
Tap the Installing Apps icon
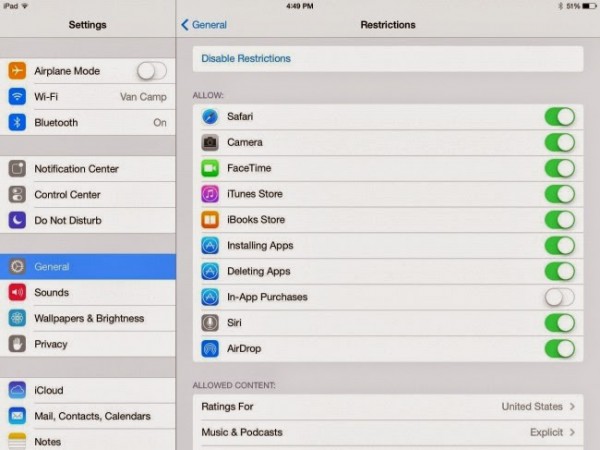coord(210,245)
